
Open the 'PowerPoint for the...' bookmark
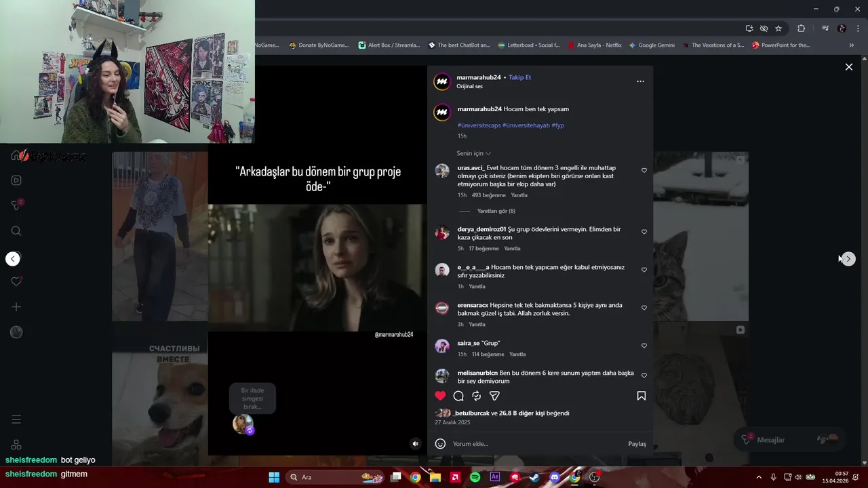click(x=781, y=45)
